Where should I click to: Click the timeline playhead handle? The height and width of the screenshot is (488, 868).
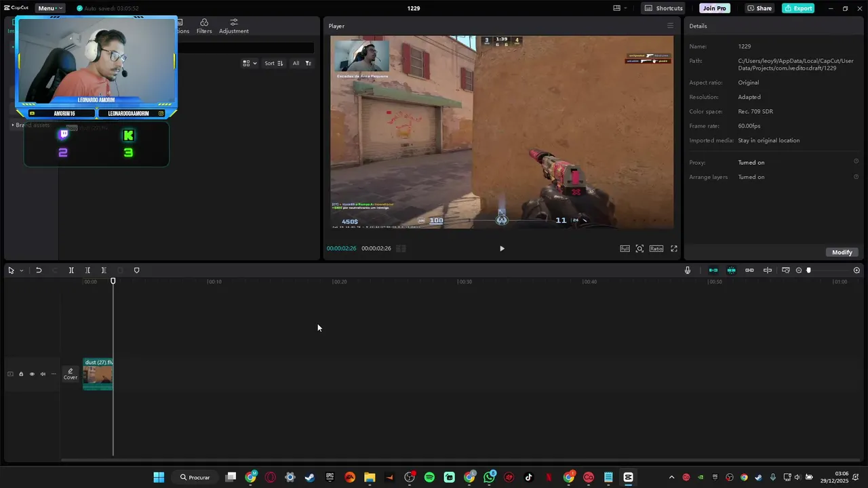pyautogui.click(x=113, y=281)
